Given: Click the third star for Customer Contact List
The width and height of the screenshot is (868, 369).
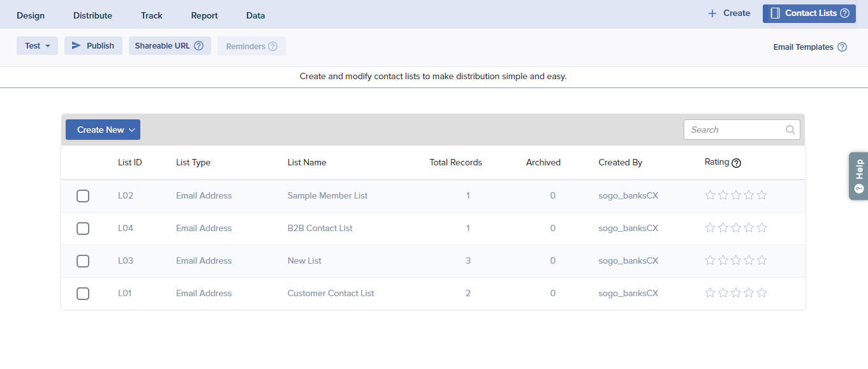Looking at the screenshot, I should pos(736,293).
